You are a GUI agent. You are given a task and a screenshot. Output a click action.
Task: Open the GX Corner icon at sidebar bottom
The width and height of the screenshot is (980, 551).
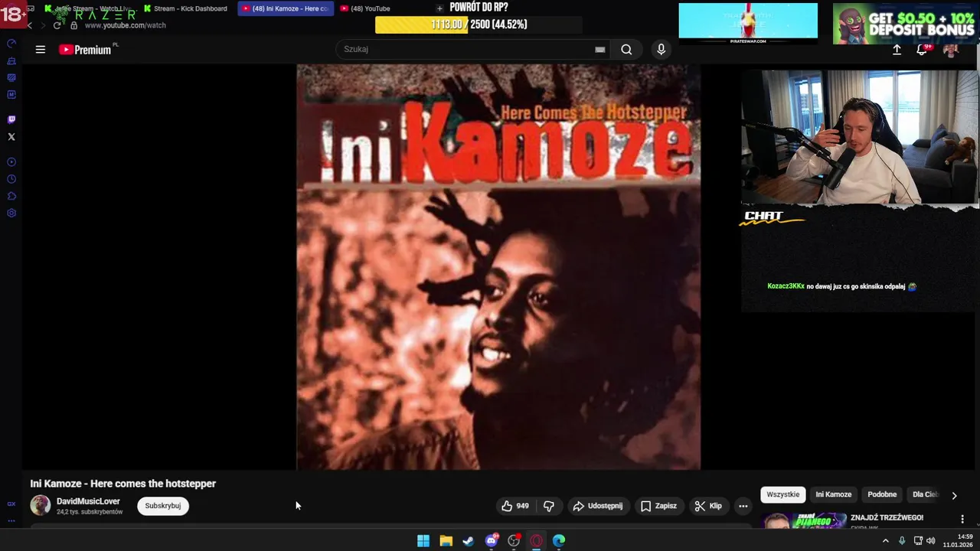[11, 504]
